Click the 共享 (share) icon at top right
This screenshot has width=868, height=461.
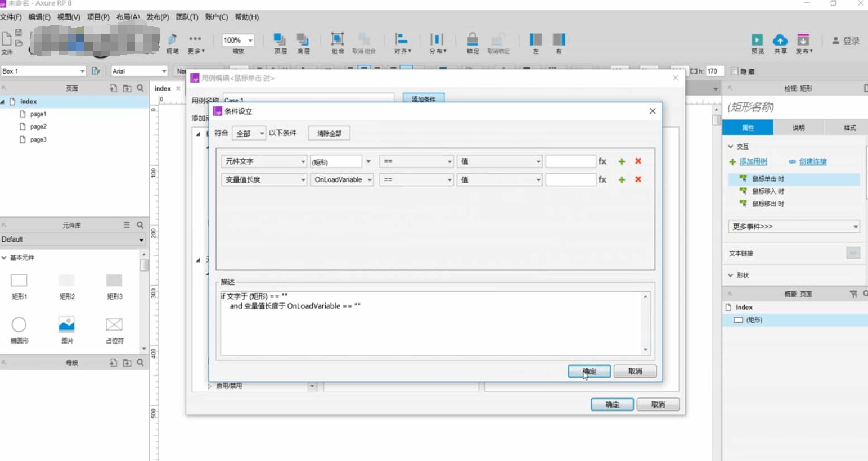point(780,40)
